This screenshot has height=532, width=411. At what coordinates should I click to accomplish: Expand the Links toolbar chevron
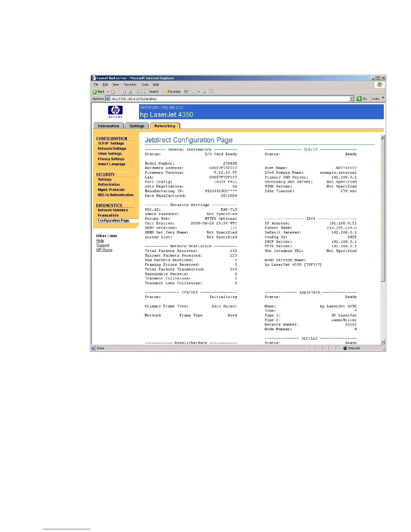pos(383,98)
